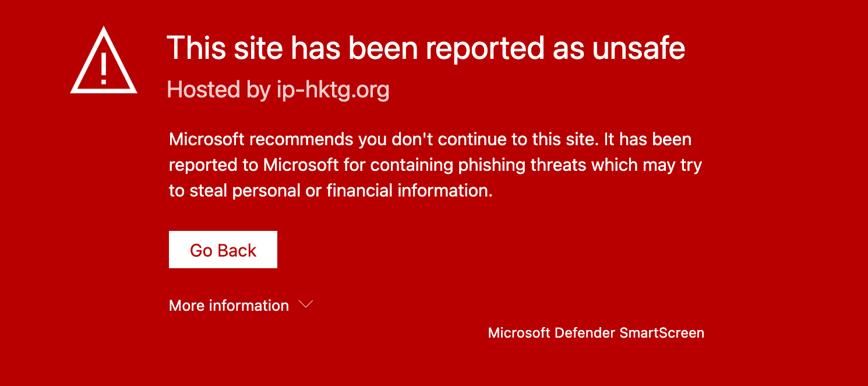
Task: Click the Go Back button
Action: 223,250
